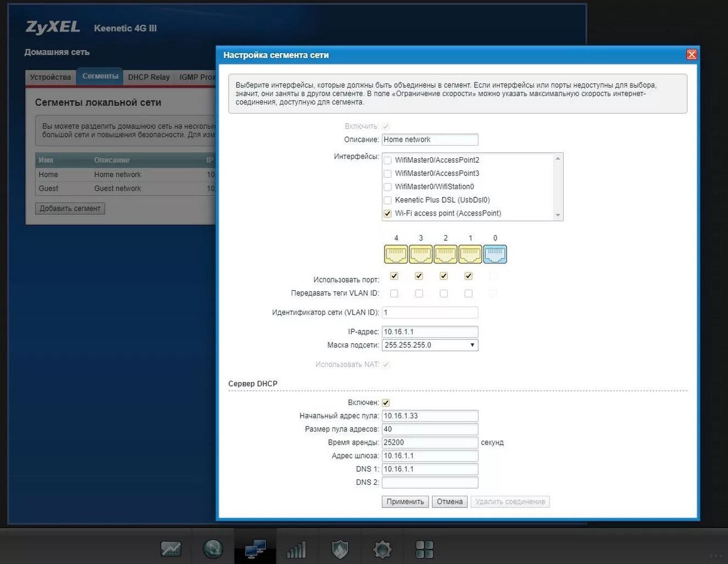Click the DNS 1 field
The height and width of the screenshot is (564, 728).
430,469
